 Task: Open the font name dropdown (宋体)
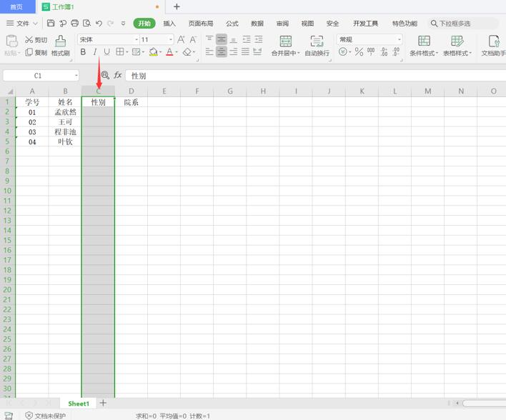tap(137, 39)
